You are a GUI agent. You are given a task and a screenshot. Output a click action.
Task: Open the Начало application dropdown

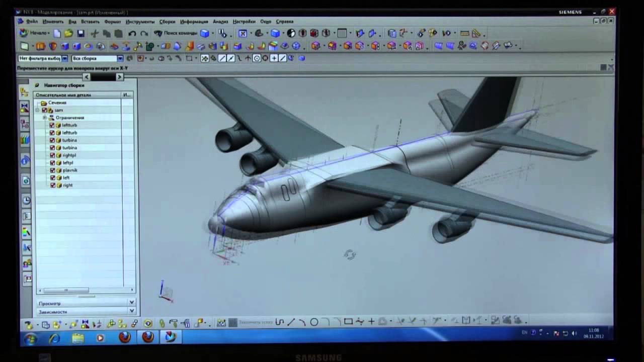point(34,33)
